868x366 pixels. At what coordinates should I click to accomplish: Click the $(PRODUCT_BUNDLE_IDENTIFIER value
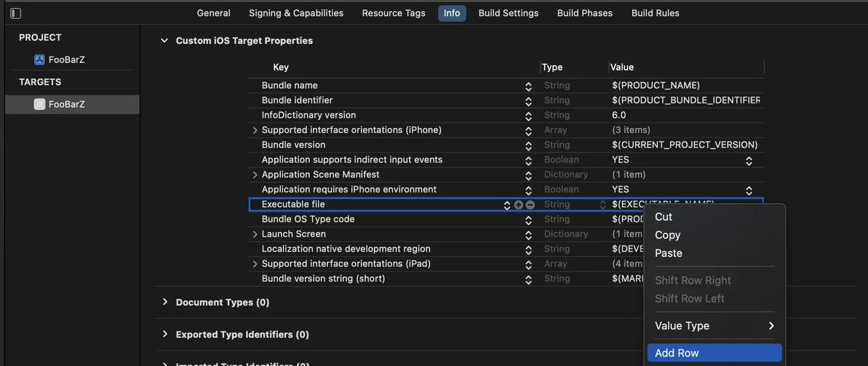pyautogui.click(x=686, y=100)
